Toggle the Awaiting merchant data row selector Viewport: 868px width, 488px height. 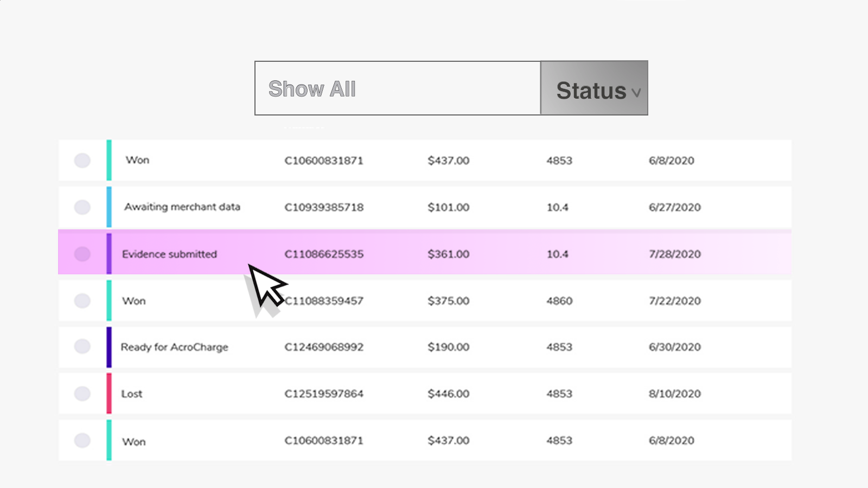pos(82,207)
